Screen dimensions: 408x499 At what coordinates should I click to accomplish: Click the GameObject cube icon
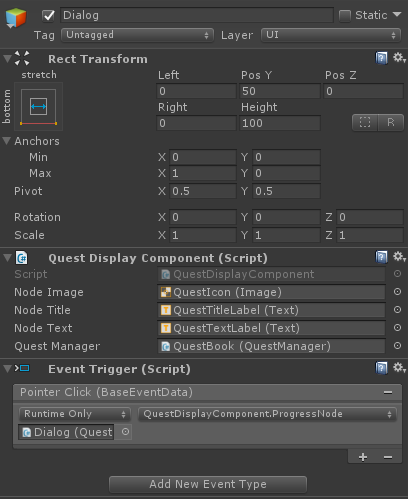[x=16, y=18]
